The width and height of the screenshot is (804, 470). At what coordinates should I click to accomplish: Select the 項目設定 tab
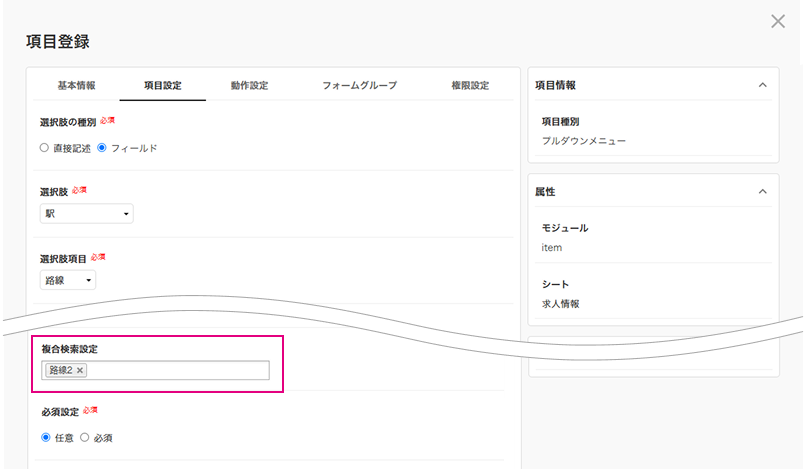tap(163, 85)
